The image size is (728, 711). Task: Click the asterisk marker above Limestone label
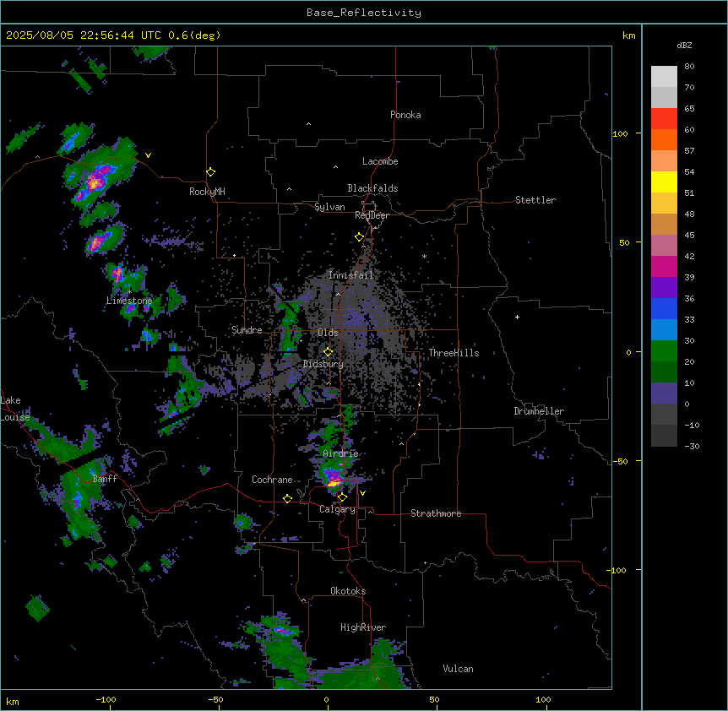(x=129, y=292)
